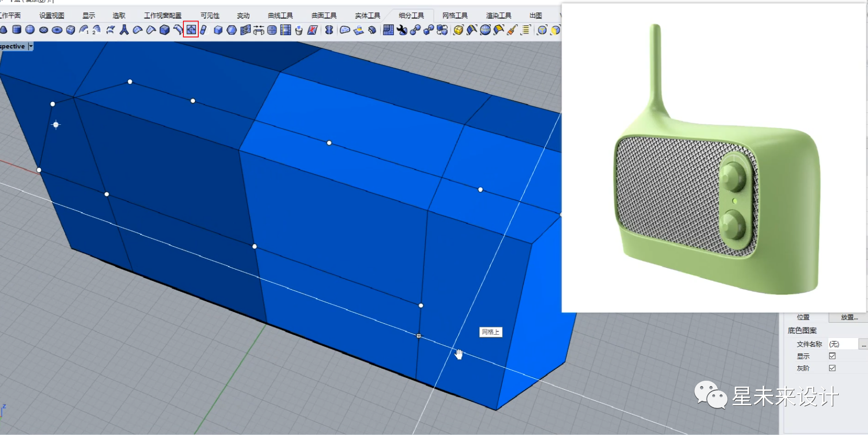The width and height of the screenshot is (868, 435).
Task: Choose the SubD sweep 2 rails tool
Action: 96,30
